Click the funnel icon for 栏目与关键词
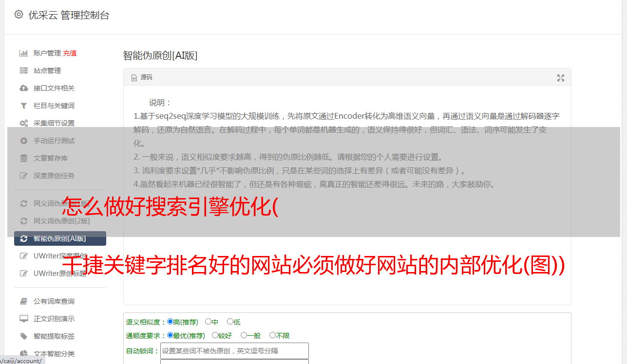 [23, 106]
